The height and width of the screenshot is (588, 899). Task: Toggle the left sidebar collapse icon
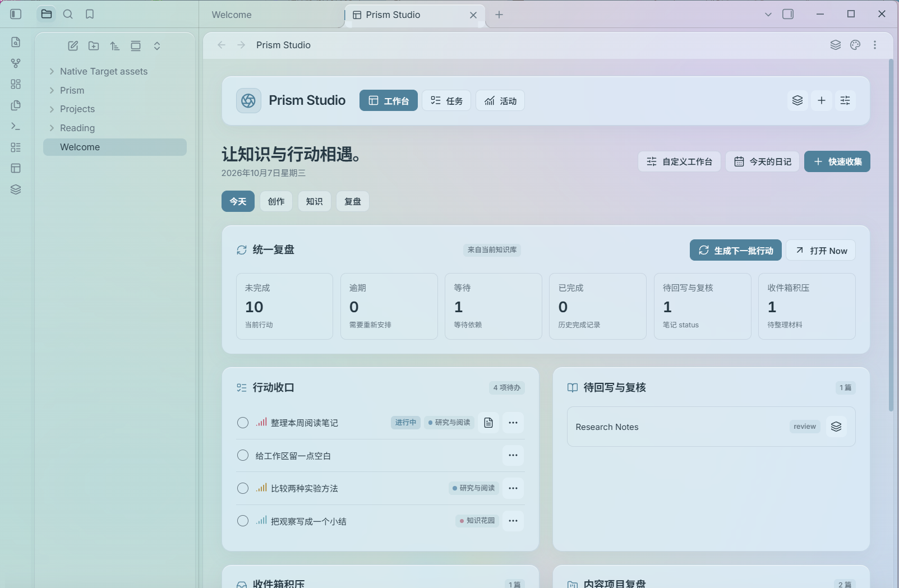(x=16, y=14)
